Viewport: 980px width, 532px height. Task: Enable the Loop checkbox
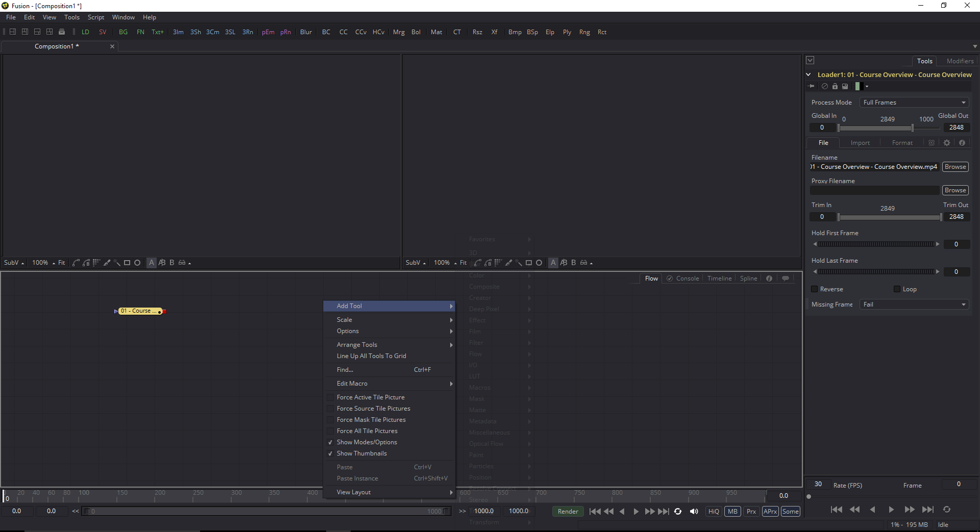point(897,289)
